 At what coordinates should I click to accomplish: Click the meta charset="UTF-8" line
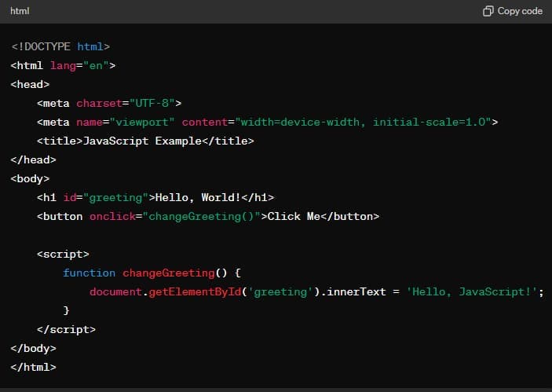109,103
